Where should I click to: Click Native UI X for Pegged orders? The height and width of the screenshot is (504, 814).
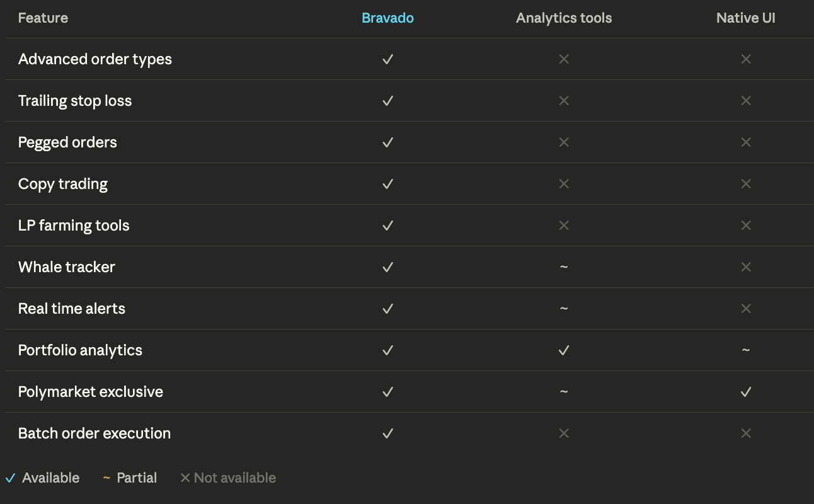(746, 142)
